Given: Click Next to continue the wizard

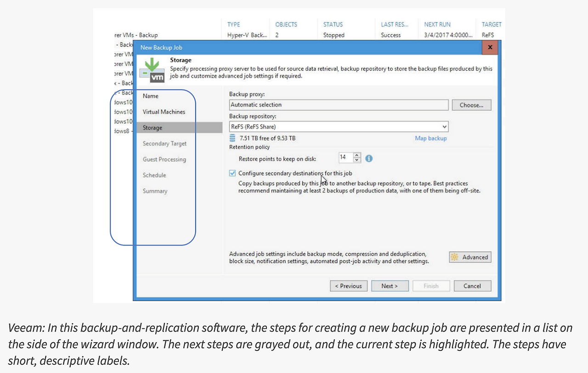Looking at the screenshot, I should [390, 286].
